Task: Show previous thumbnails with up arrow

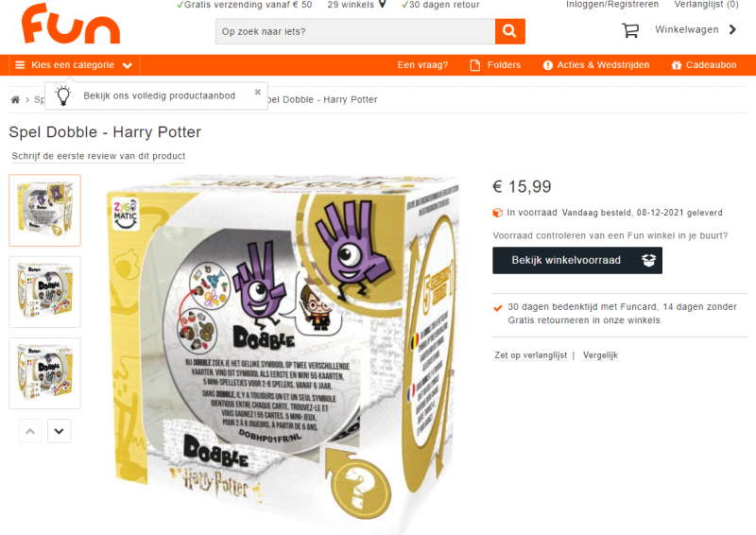Action: pyautogui.click(x=30, y=431)
